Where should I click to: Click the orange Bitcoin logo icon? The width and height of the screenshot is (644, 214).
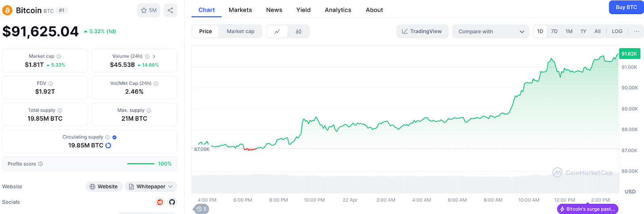click(8, 10)
